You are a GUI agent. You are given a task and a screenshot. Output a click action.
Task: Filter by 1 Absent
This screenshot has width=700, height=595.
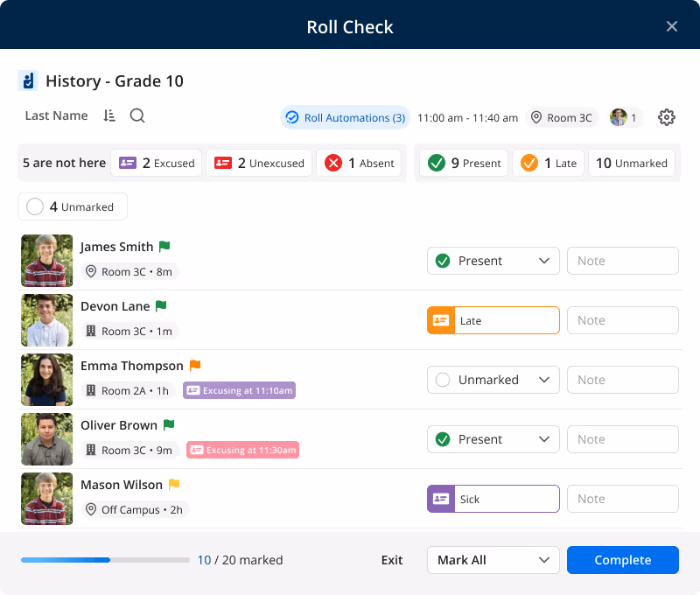tap(359, 163)
